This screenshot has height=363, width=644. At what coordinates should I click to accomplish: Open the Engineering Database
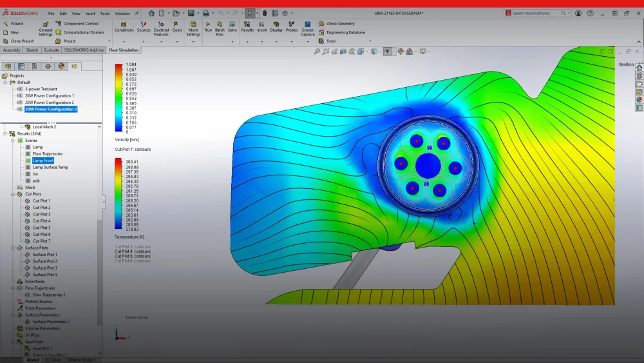click(342, 32)
